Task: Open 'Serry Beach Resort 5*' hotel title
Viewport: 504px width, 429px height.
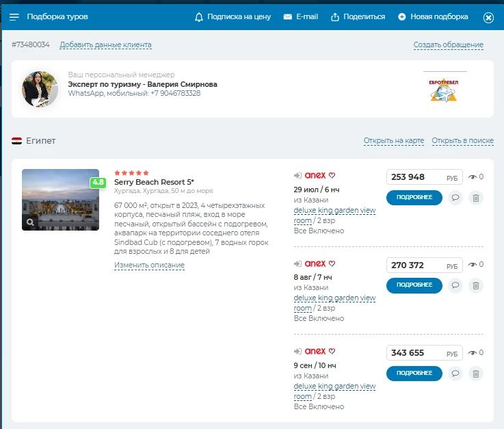Action: click(154, 182)
